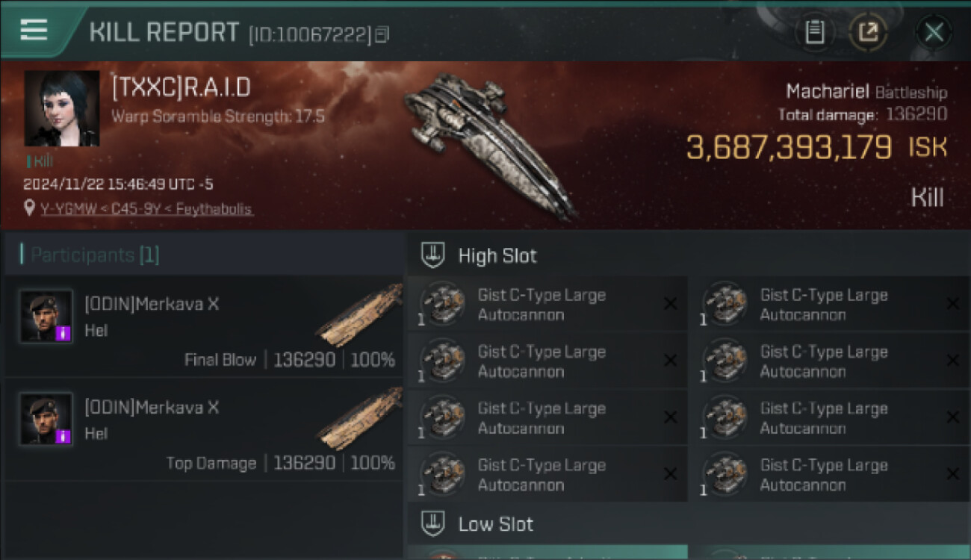
Task: Click X on bottom-right Gist C-Type Autocannon
Action: click(952, 474)
